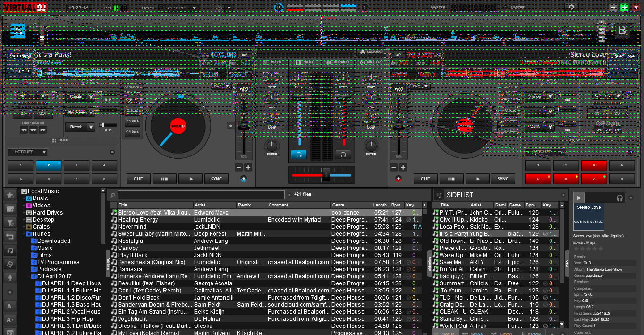
Task: Expand the Crates tree node
Action: click(x=24, y=227)
